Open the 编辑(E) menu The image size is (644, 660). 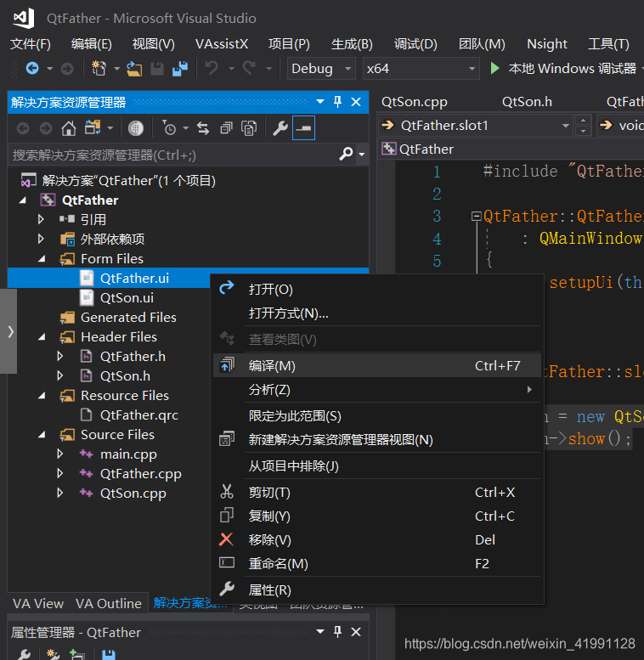[x=92, y=44]
